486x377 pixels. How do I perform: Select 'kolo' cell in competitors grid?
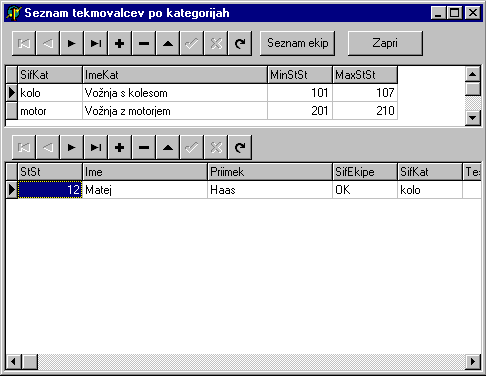(430, 190)
